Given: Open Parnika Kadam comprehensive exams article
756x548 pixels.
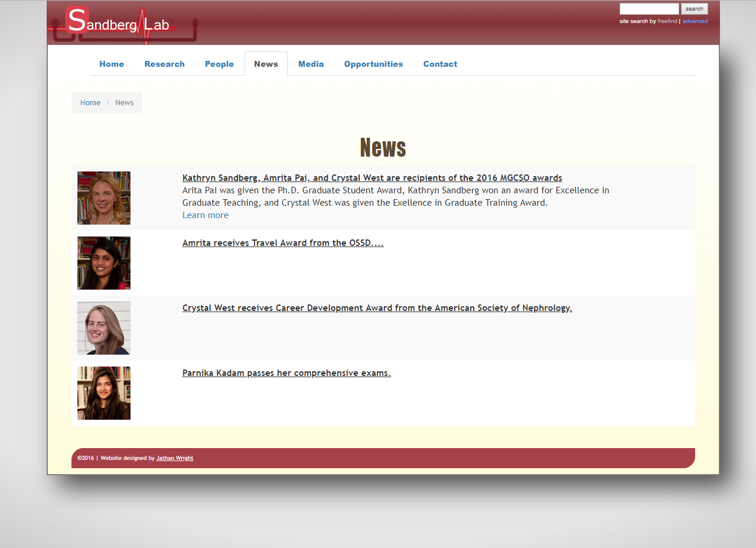Looking at the screenshot, I should (286, 373).
